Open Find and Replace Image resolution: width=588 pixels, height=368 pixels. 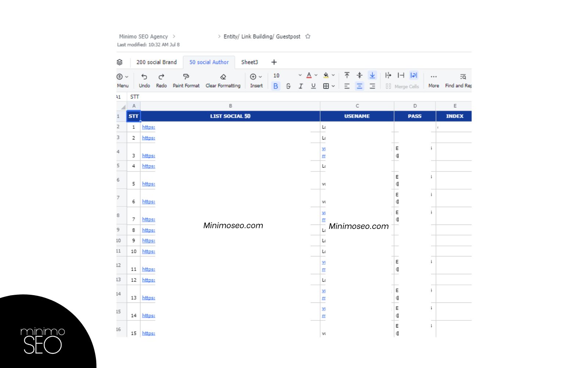coord(458,81)
